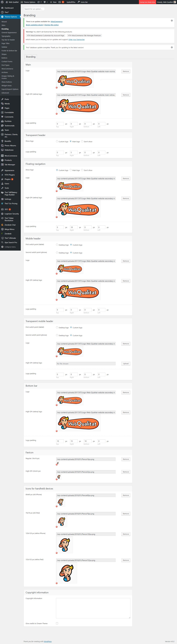Screen dimensions: 177x644
Task: Open the Users menu icon
Action: [2, 183]
